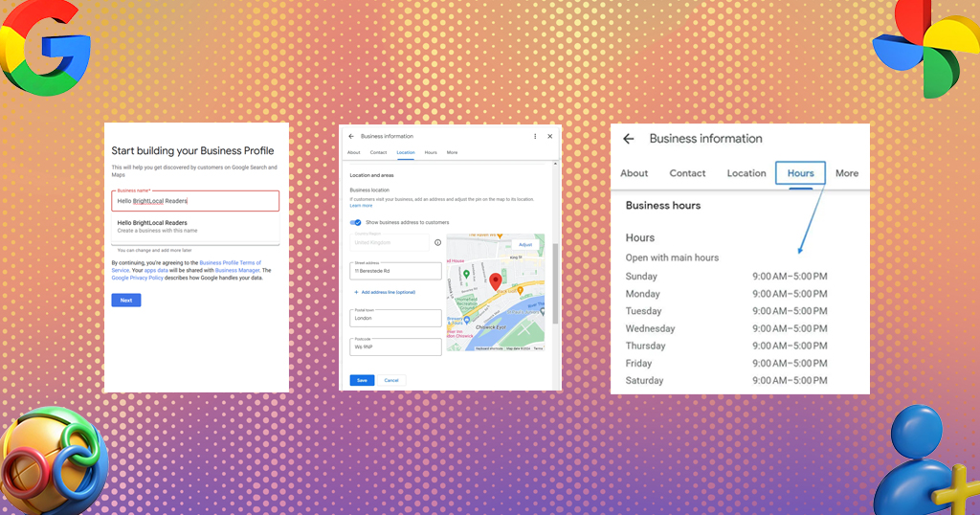980x515 pixels.
Task: Click Open with main hours text
Action: coord(672,257)
